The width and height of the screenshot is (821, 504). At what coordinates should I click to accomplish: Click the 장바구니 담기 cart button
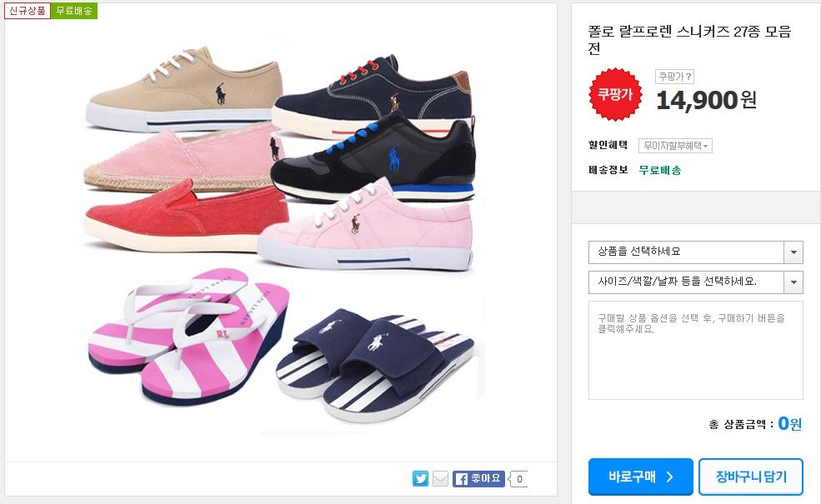tap(751, 477)
